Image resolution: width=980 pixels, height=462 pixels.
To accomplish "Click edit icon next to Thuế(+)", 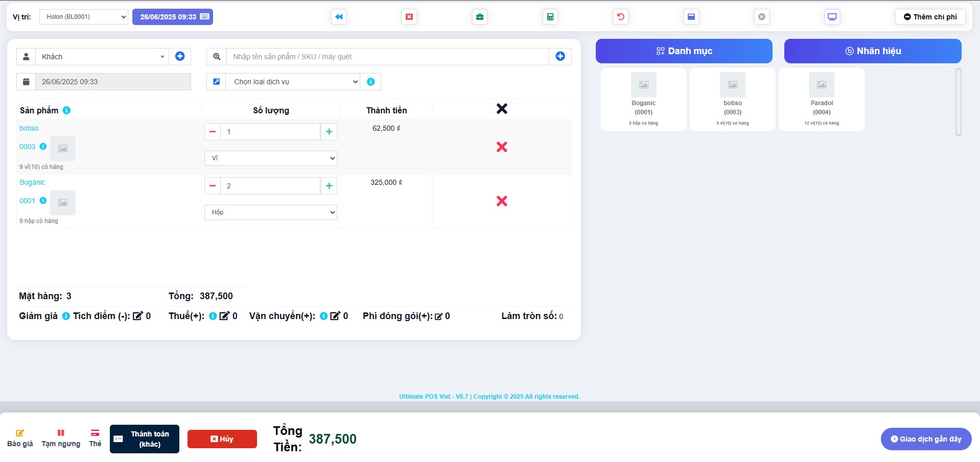I will coord(224,316).
